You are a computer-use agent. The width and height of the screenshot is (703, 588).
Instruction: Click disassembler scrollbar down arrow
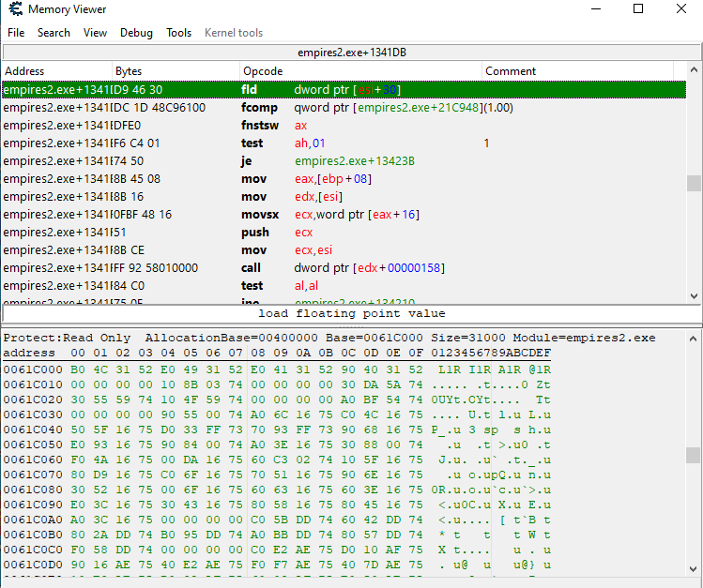point(694,296)
